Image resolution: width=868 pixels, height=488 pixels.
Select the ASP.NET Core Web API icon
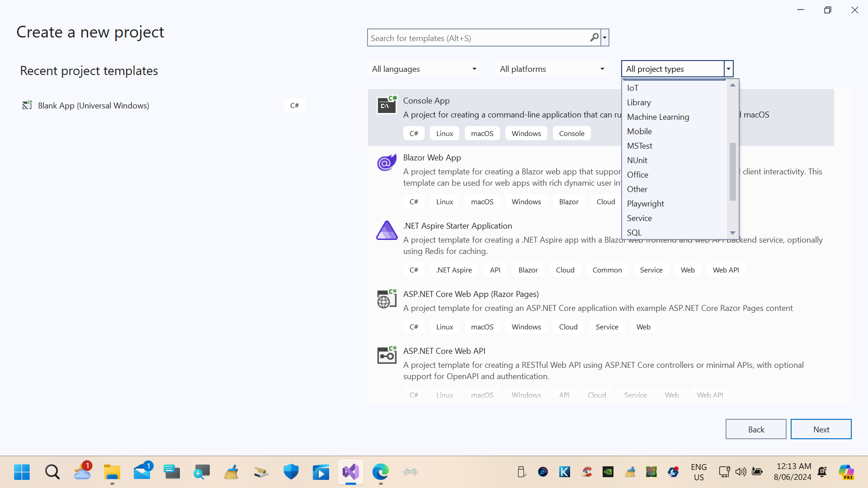pyautogui.click(x=387, y=355)
